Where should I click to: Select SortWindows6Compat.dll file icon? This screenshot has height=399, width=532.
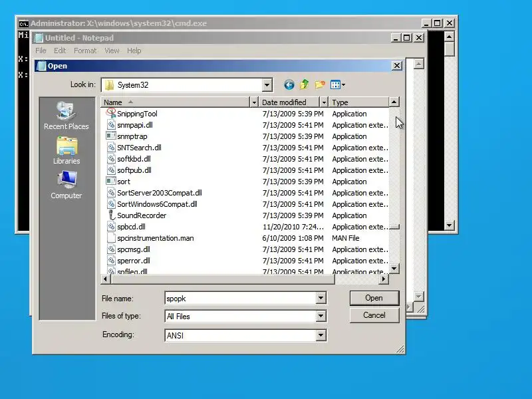coord(111,204)
